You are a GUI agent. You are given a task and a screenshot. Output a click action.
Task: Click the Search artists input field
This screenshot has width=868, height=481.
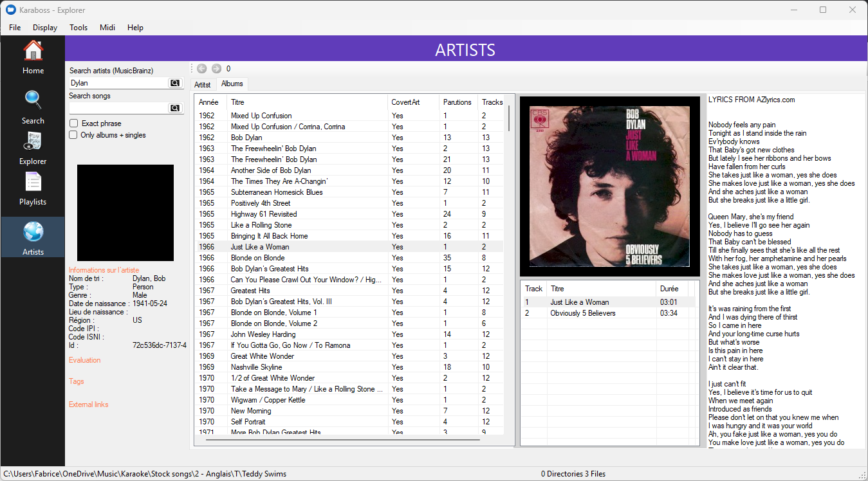(118, 83)
